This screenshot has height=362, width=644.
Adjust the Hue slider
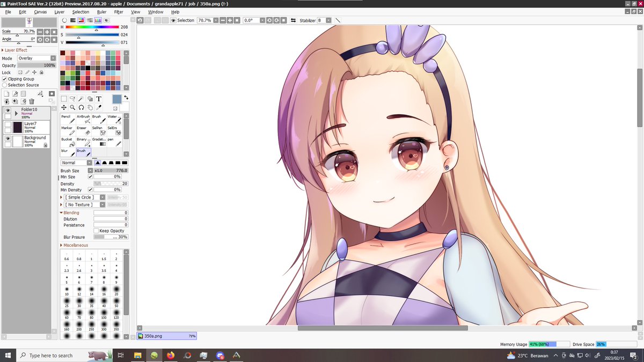point(92,26)
